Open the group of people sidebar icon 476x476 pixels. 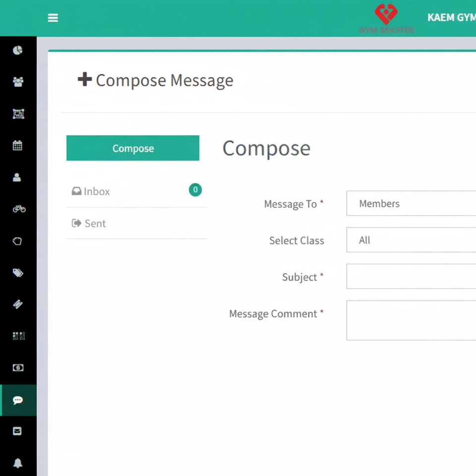(18, 82)
